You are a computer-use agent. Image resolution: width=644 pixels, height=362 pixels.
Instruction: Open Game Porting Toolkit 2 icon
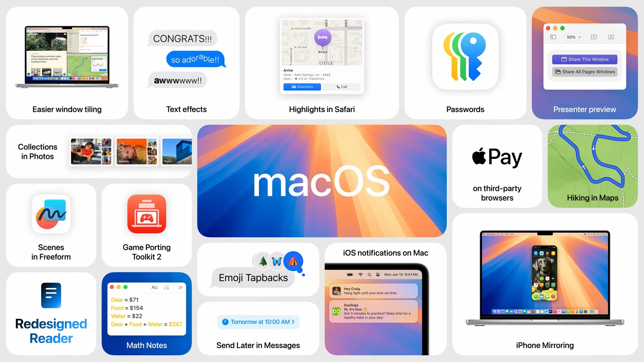(x=146, y=215)
